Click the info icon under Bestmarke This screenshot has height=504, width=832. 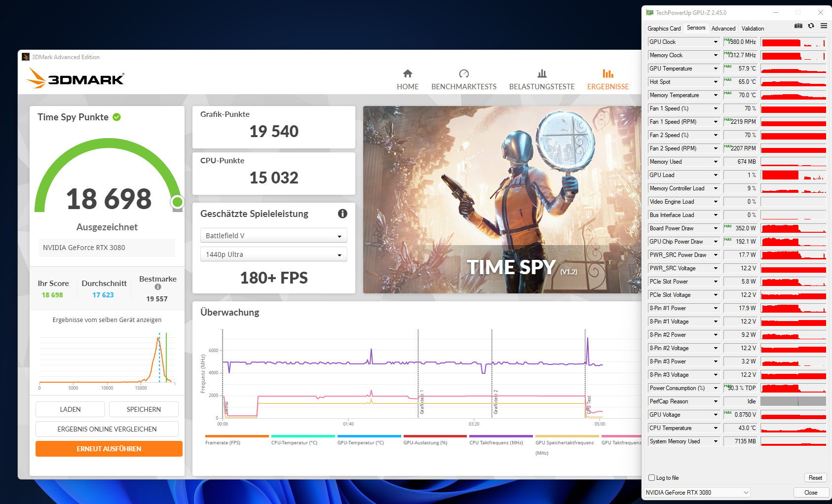pyautogui.click(x=158, y=287)
